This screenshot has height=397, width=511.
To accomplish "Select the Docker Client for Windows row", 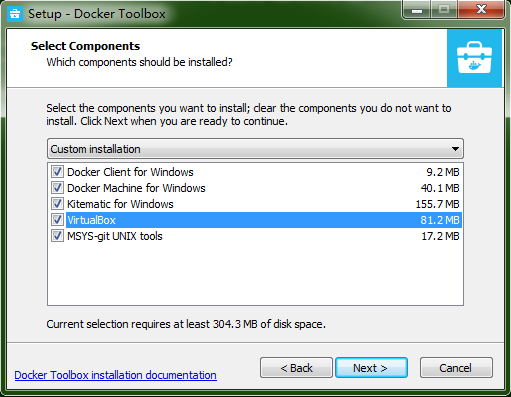I will pos(255,172).
